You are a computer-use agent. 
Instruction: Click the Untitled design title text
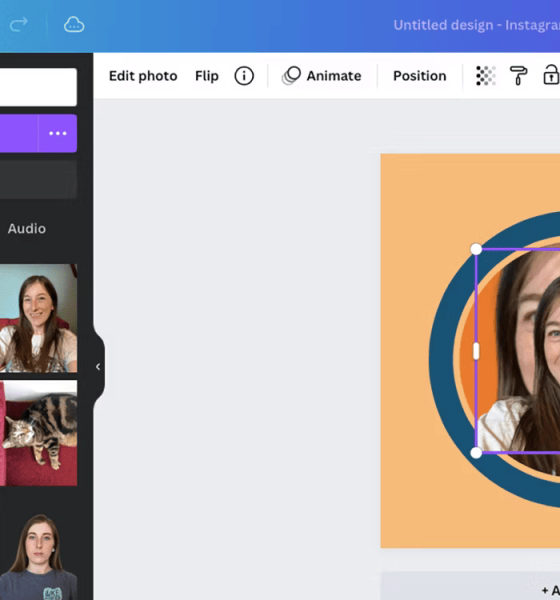(x=477, y=25)
